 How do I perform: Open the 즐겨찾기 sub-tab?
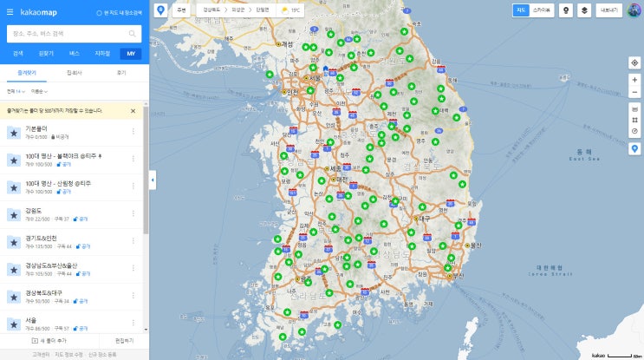[x=27, y=73]
